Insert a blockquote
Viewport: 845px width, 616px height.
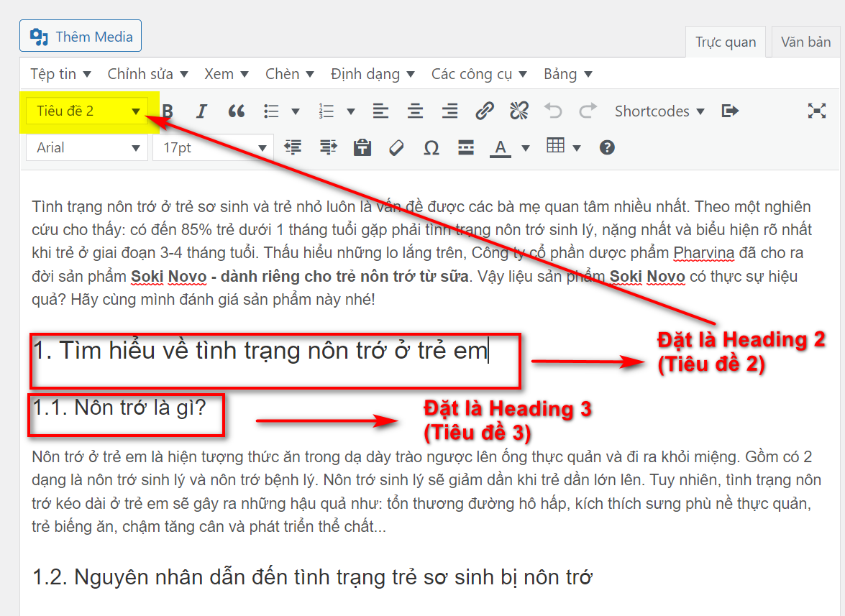(236, 111)
